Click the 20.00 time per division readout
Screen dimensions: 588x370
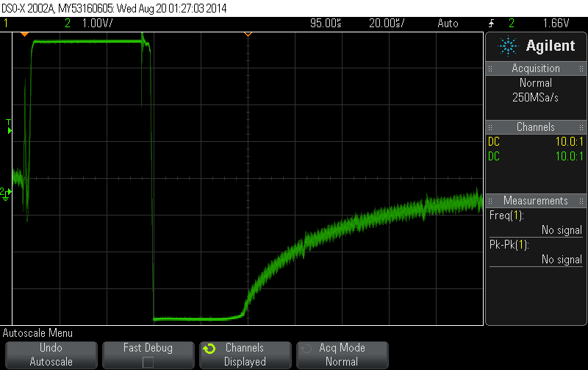point(387,24)
